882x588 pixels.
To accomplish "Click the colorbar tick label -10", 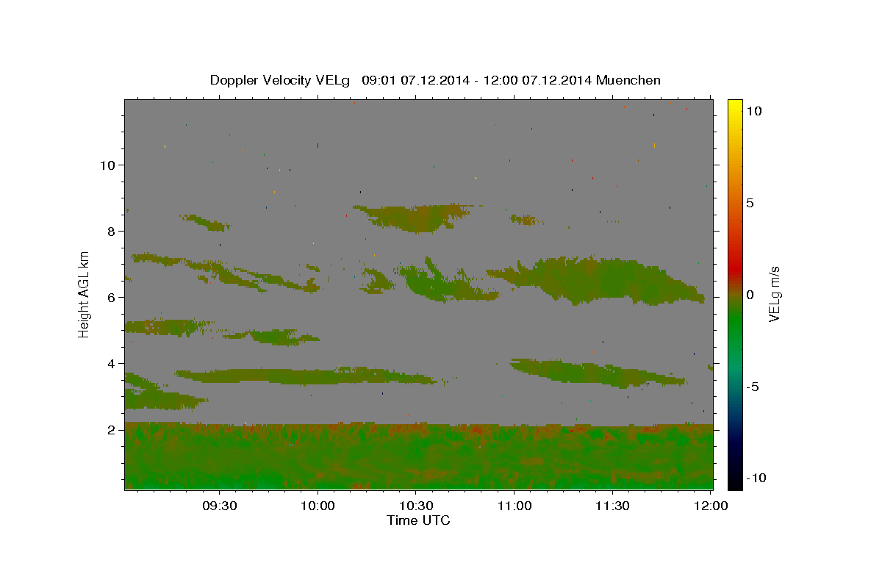I will (756, 478).
